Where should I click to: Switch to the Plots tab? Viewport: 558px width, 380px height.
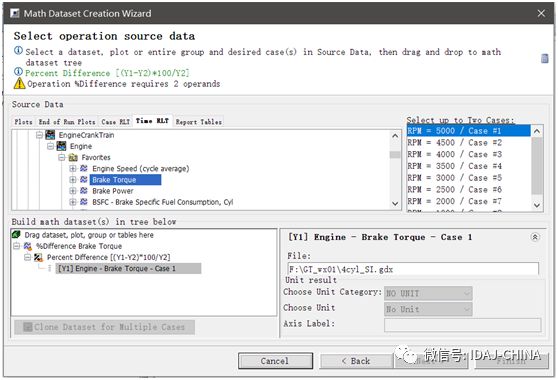pyautogui.click(x=23, y=122)
